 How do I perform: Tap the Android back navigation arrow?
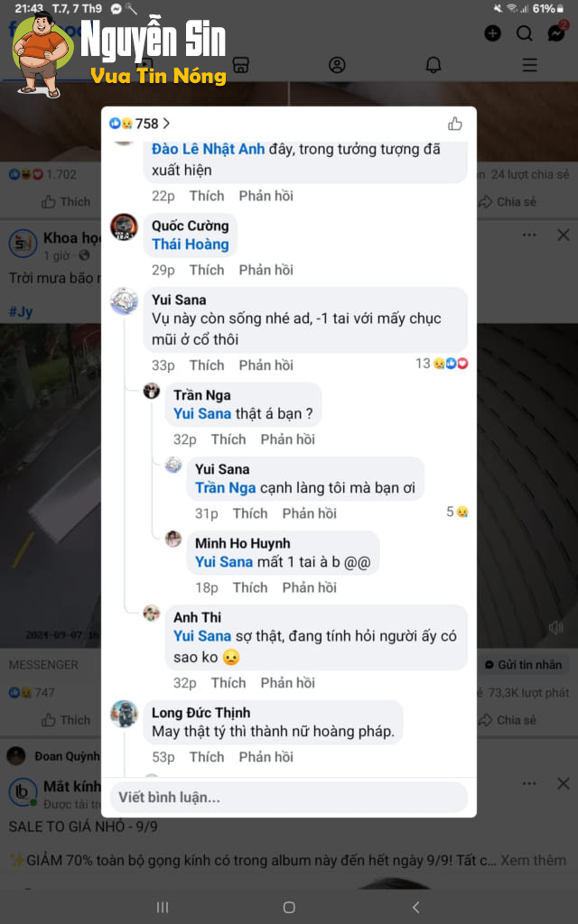[x=415, y=908]
